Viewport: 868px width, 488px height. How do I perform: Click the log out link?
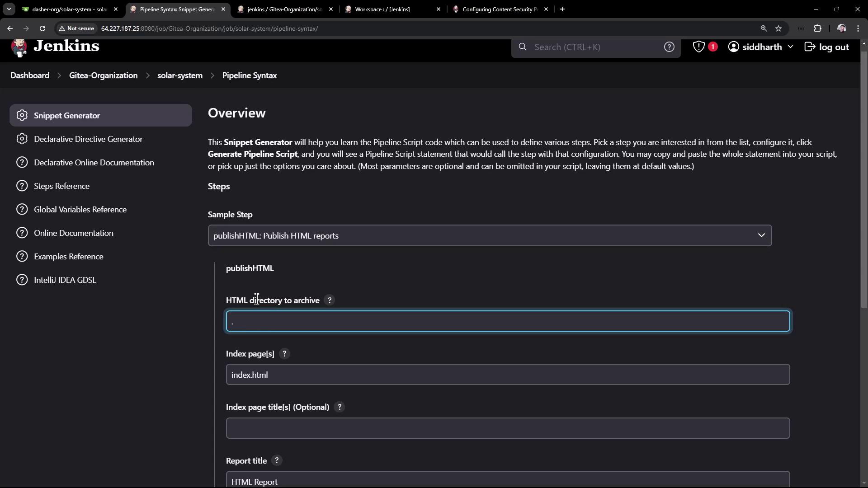(827, 47)
